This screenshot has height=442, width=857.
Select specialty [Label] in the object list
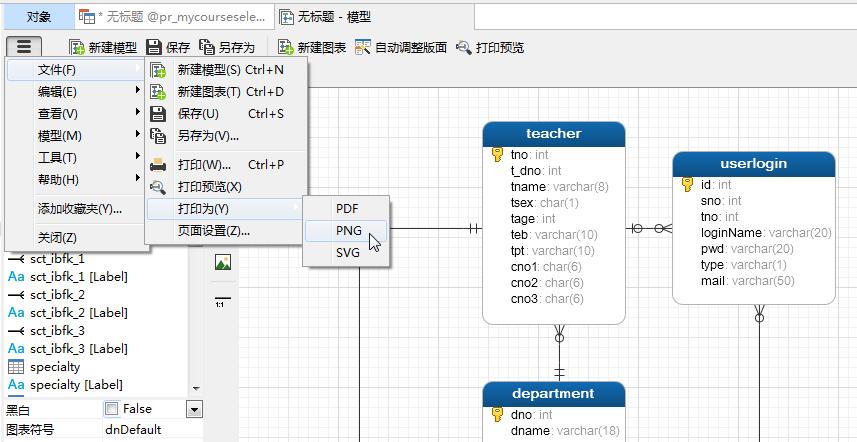[76, 385]
